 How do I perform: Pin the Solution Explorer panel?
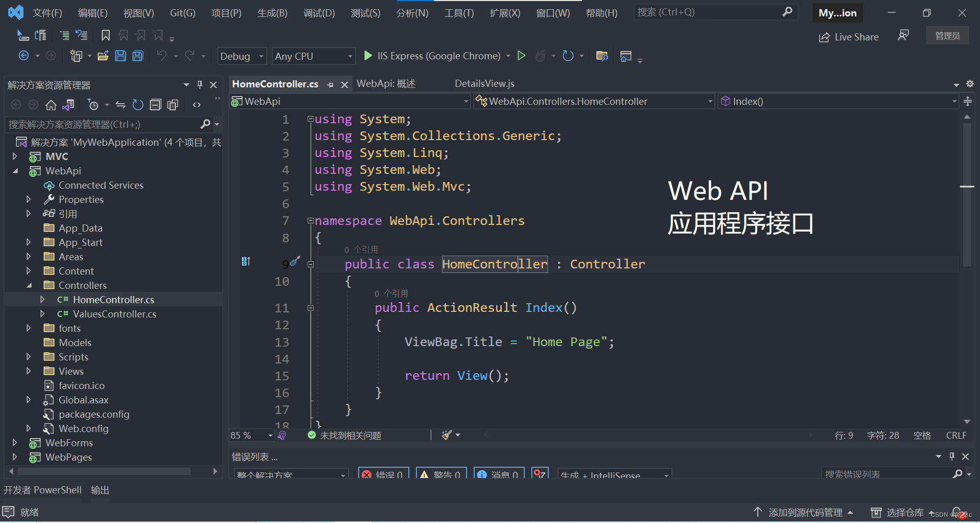click(199, 84)
